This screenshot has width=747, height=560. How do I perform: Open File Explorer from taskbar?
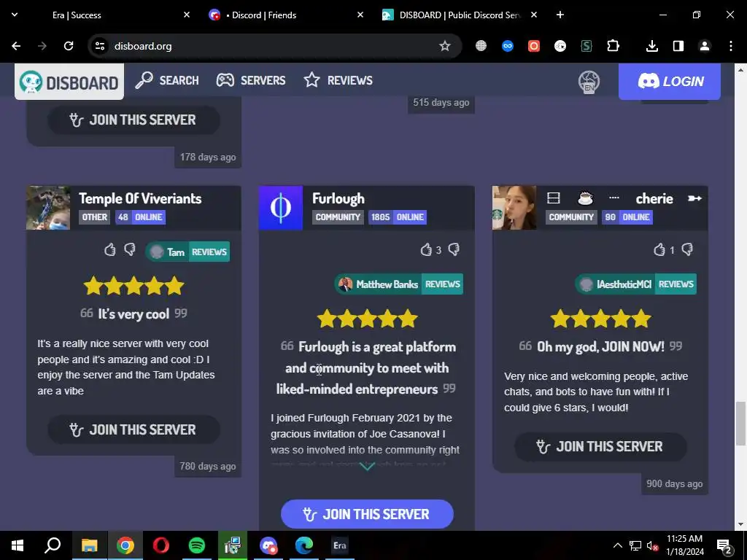[x=89, y=545]
